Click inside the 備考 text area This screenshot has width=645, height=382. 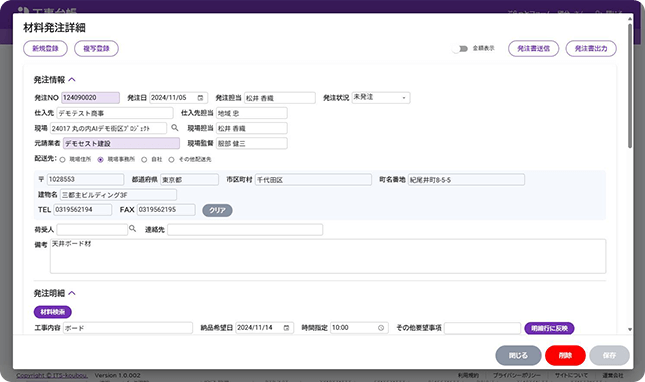[328, 256]
